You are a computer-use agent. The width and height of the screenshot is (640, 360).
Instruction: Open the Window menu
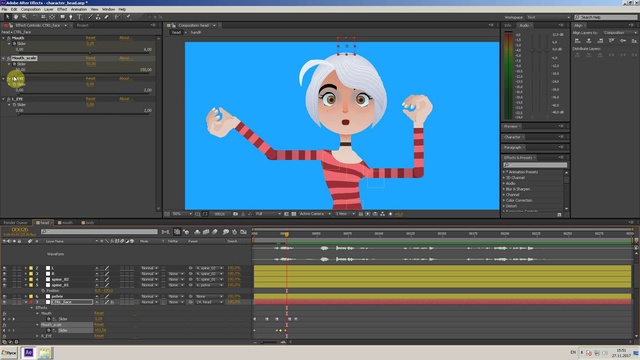(x=108, y=9)
